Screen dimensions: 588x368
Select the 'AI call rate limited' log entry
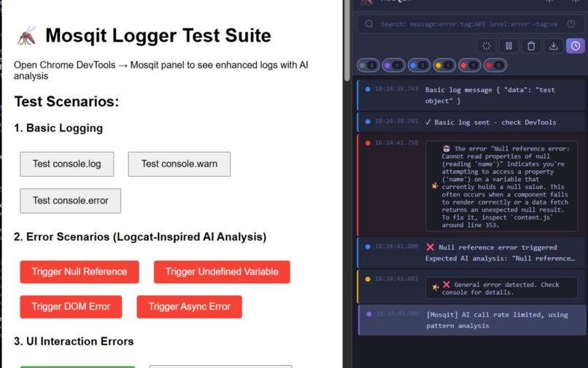[472, 320]
